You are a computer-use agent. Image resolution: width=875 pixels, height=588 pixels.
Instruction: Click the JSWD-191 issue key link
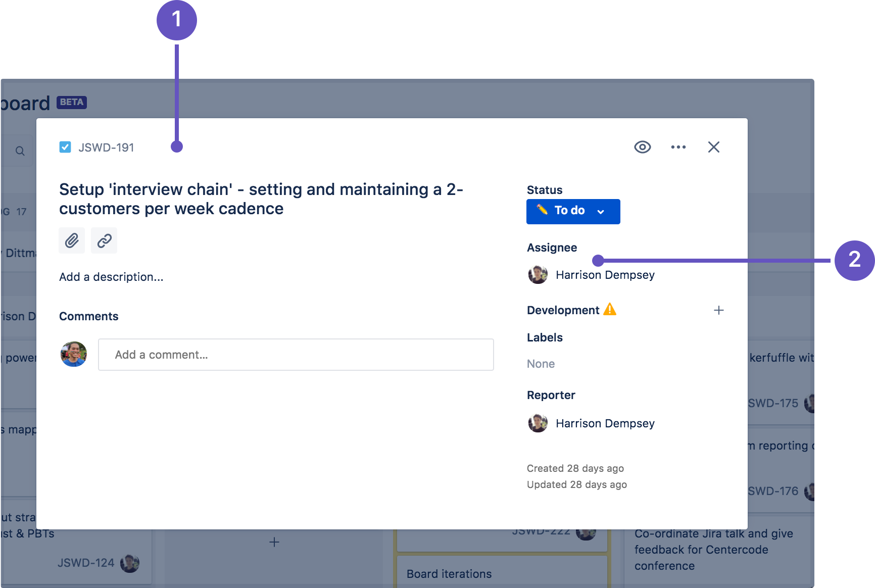pos(106,148)
